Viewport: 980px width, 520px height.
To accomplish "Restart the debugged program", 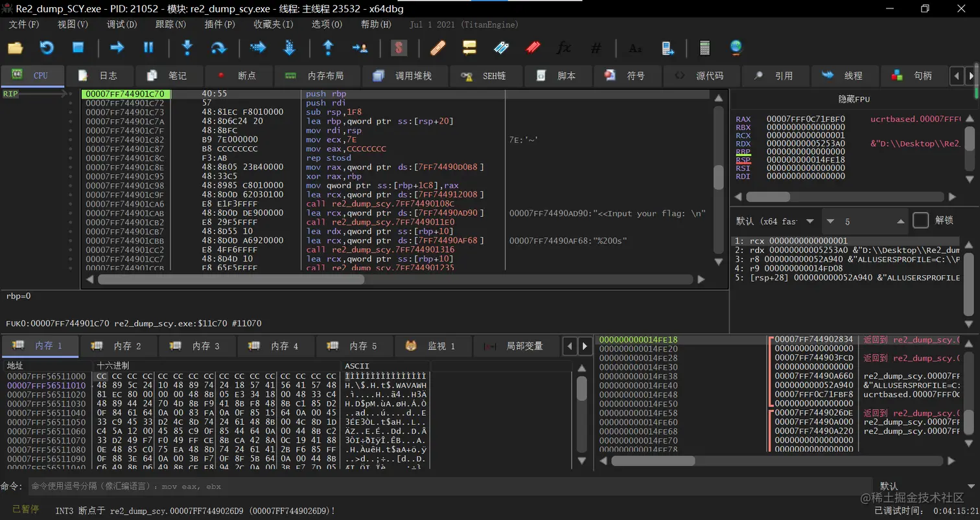I will click(47, 47).
